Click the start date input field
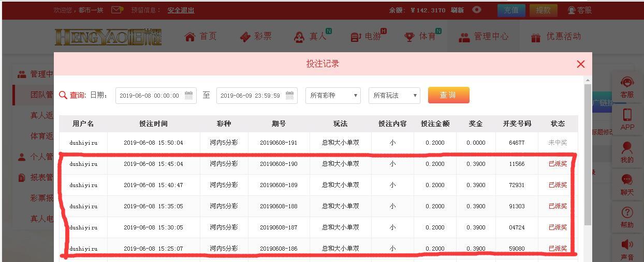The image size is (644, 262). [x=156, y=96]
